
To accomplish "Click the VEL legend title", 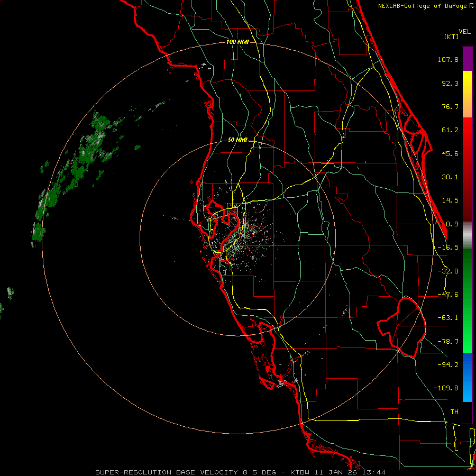I will (464, 32).
